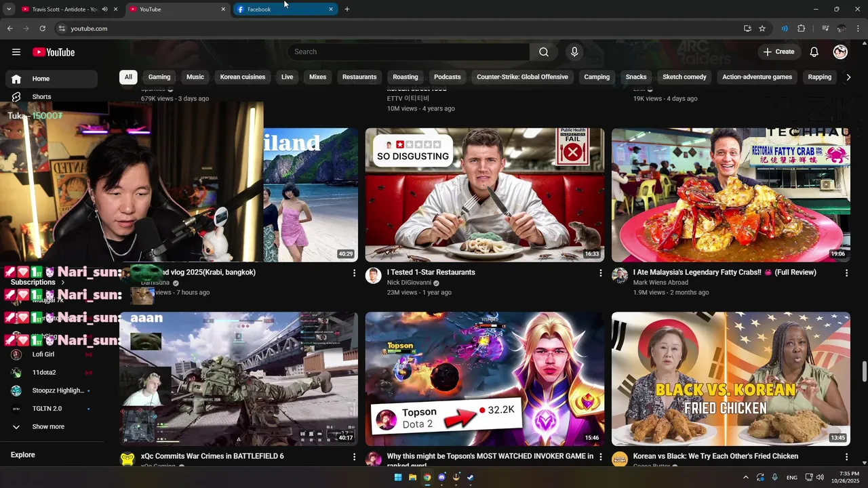Open options for Fatty Crabs video

tap(846, 272)
